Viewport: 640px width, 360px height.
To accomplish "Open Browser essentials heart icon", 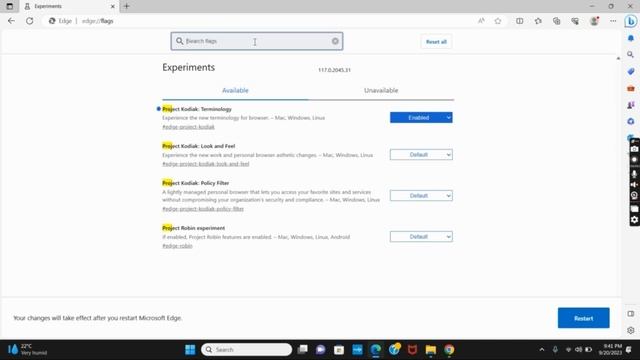I will tap(575, 21).
